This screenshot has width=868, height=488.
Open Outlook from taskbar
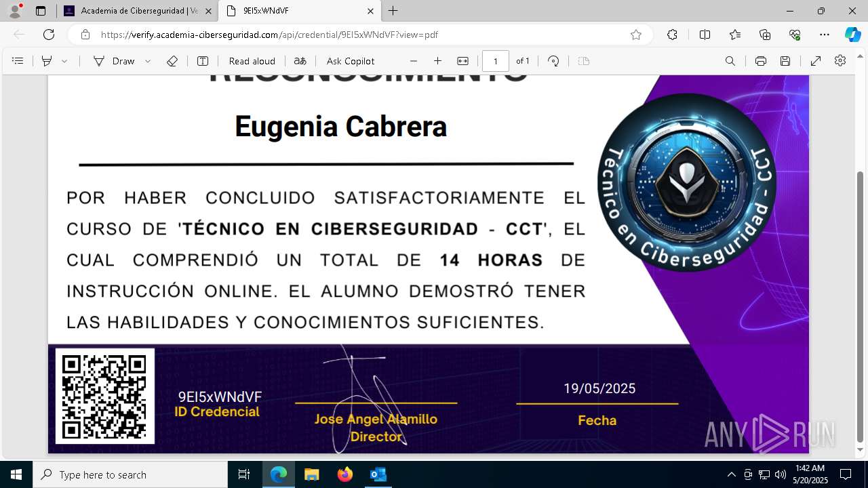378,474
